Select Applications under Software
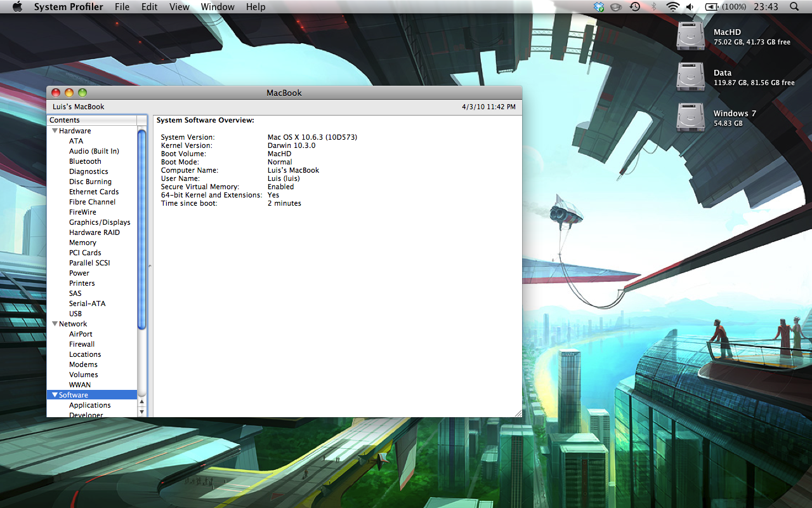 89,405
